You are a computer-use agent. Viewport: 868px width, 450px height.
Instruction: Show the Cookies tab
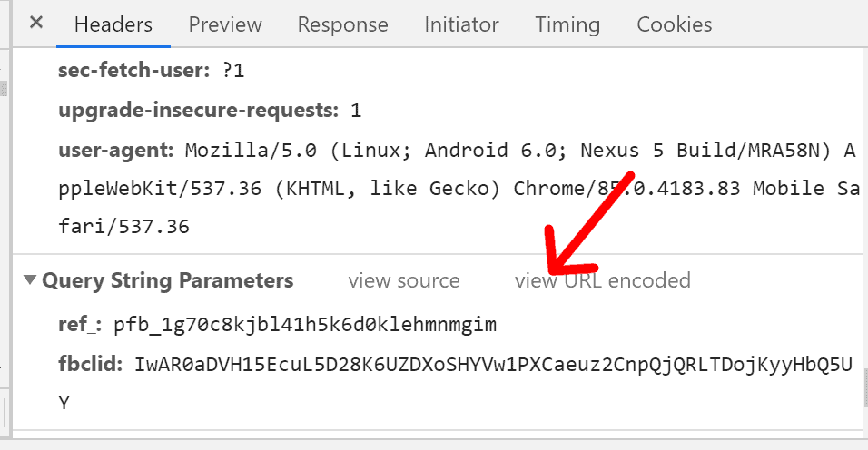[x=675, y=24]
